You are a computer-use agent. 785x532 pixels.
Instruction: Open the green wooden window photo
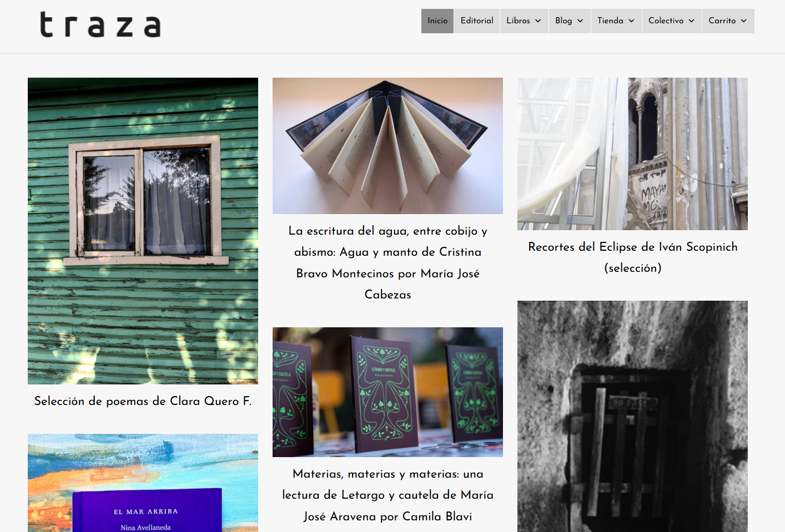coord(143,231)
